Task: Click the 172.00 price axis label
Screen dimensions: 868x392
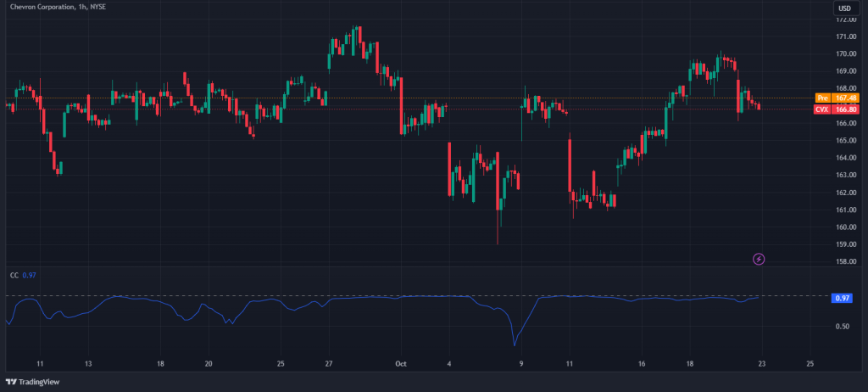Action: 845,20
